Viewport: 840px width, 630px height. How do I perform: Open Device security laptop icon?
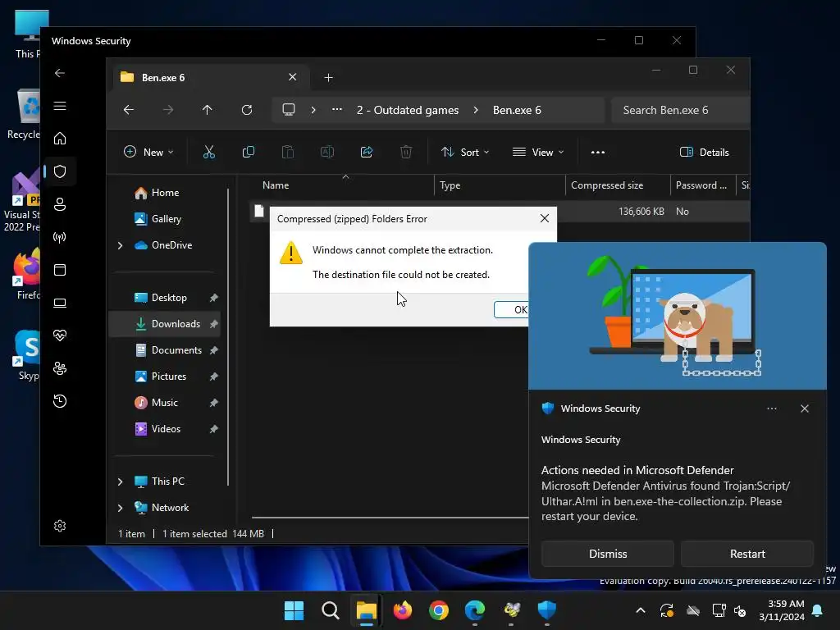pyautogui.click(x=60, y=303)
